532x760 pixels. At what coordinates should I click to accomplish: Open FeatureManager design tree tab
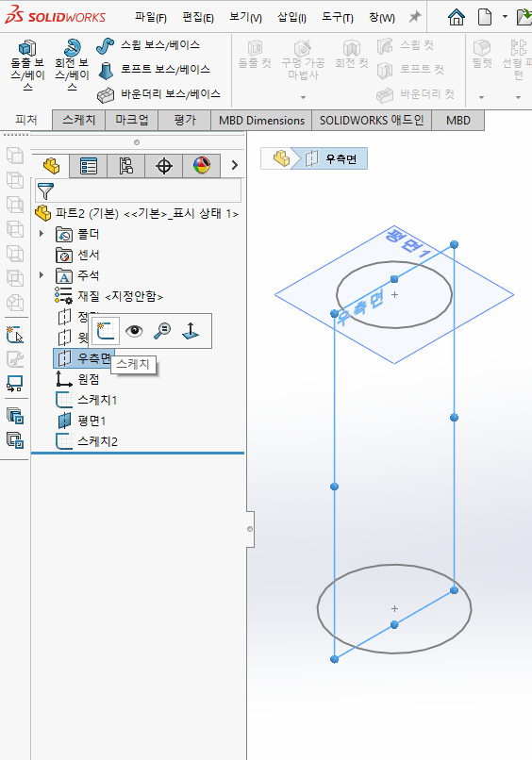point(51,166)
